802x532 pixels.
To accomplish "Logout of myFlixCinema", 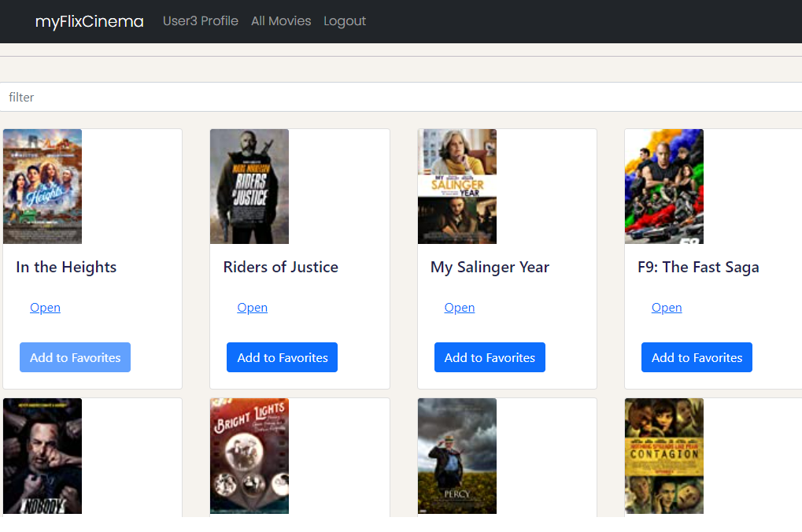I will click(344, 21).
